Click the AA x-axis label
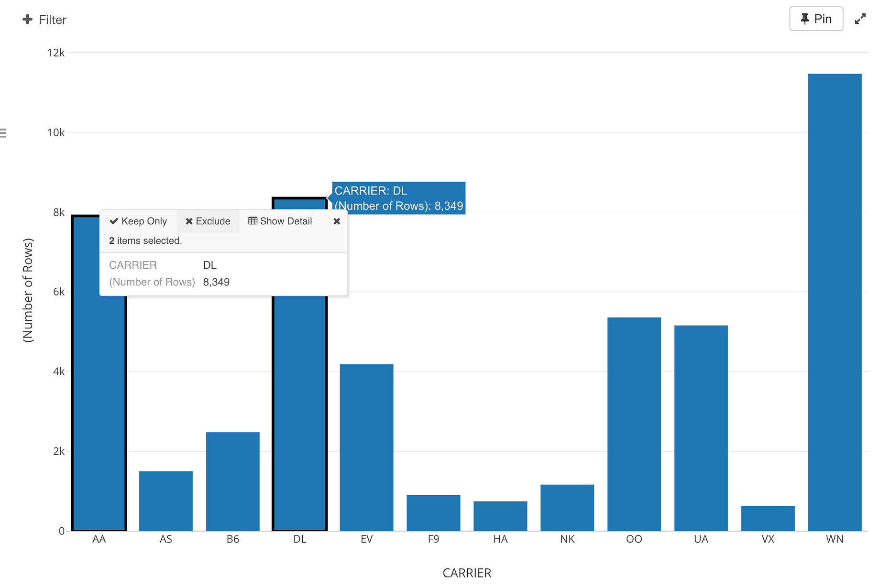 99,539
